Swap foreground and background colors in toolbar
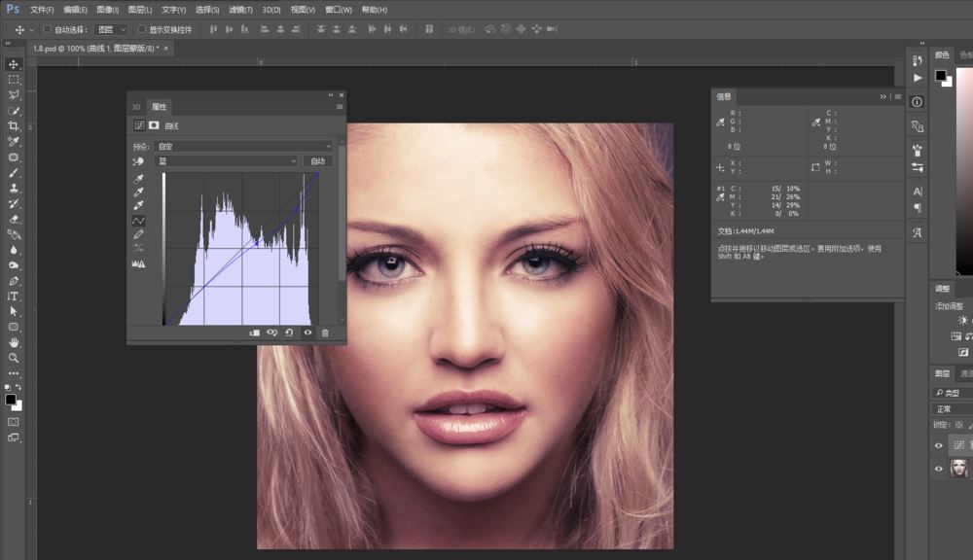This screenshot has height=560, width=973. point(18,387)
